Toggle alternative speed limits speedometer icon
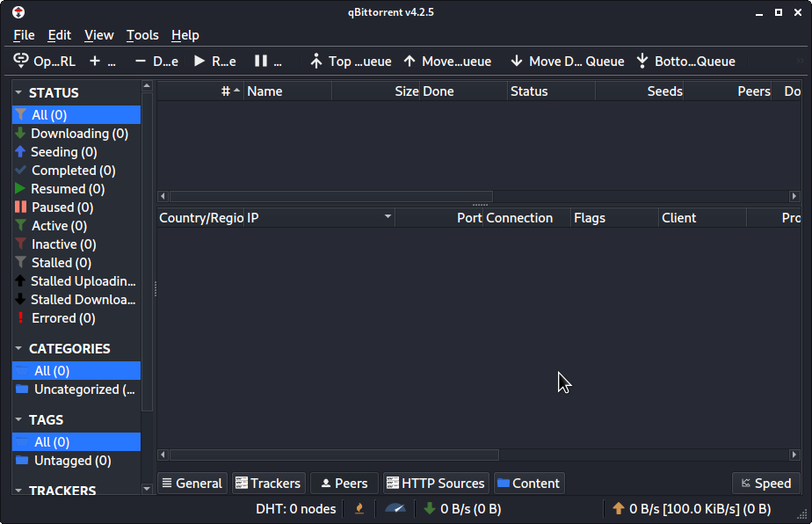 (395, 509)
